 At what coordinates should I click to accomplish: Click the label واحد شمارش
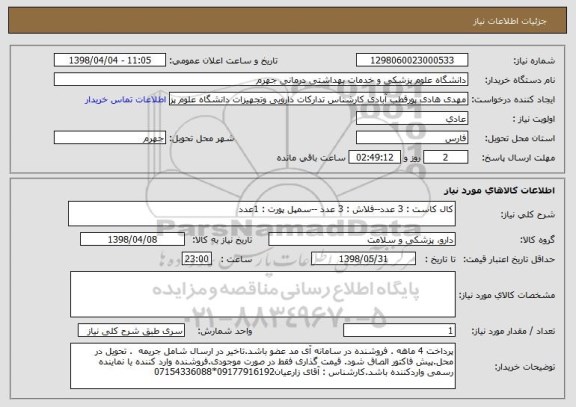(225, 331)
